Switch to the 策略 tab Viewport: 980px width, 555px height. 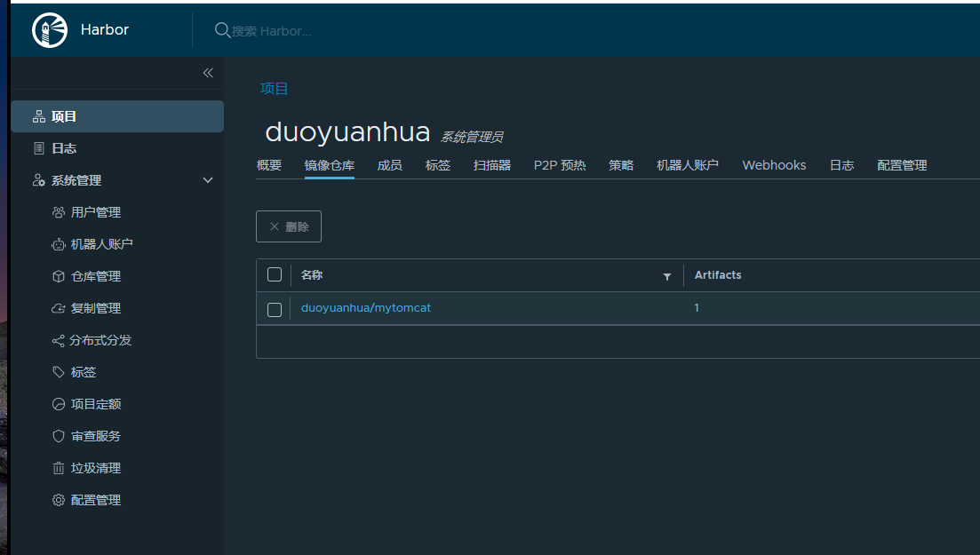(621, 165)
